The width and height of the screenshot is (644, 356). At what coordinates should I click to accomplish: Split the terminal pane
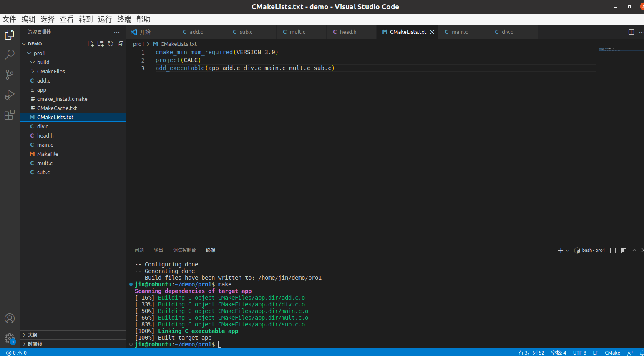pyautogui.click(x=613, y=250)
